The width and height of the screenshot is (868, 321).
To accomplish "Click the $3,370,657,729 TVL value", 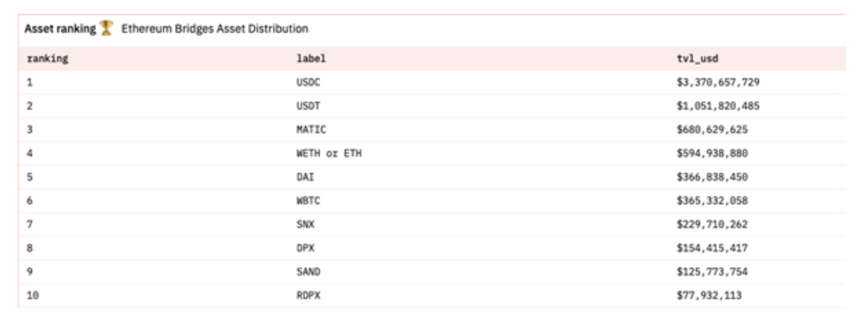I will click(x=718, y=83).
